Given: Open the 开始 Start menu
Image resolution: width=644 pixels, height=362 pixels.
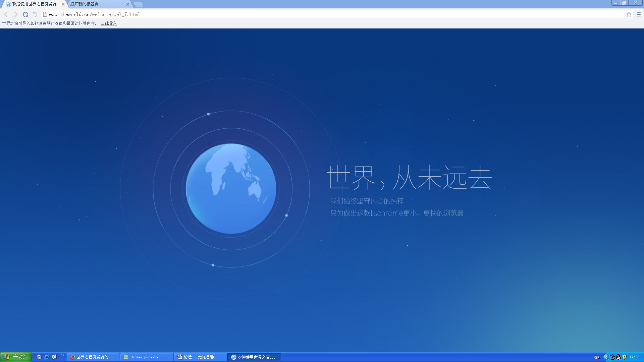Looking at the screenshot, I should point(16,357).
